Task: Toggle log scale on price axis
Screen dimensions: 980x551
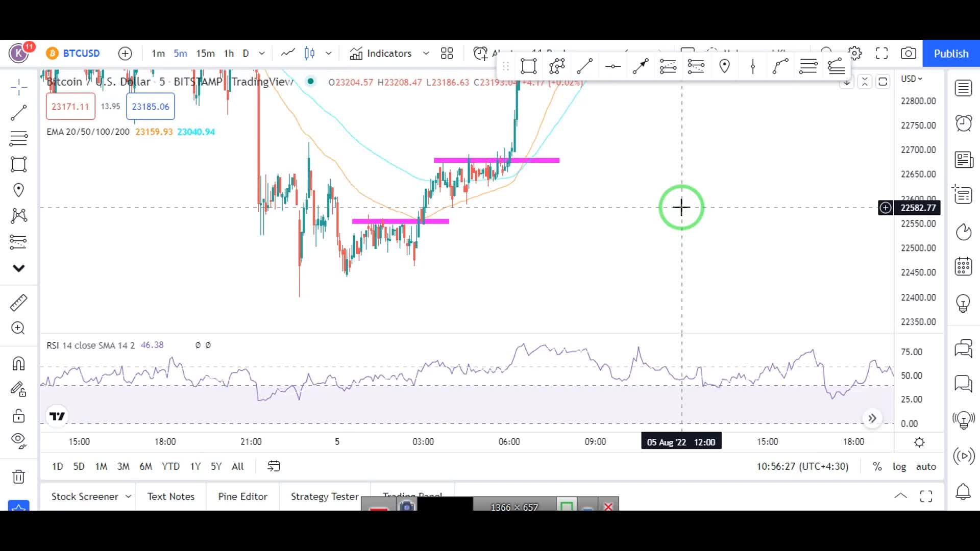Action: 899,466
